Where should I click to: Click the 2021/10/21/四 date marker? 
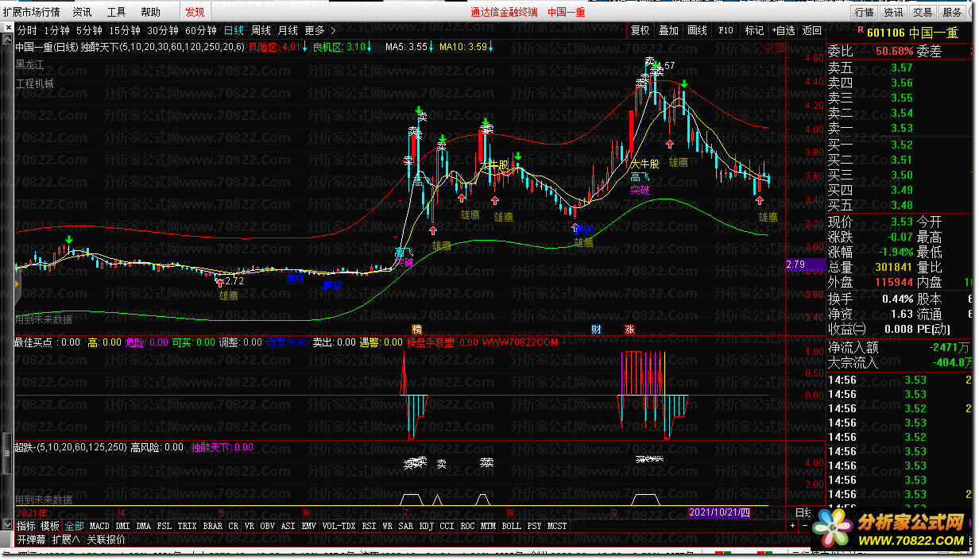click(719, 513)
